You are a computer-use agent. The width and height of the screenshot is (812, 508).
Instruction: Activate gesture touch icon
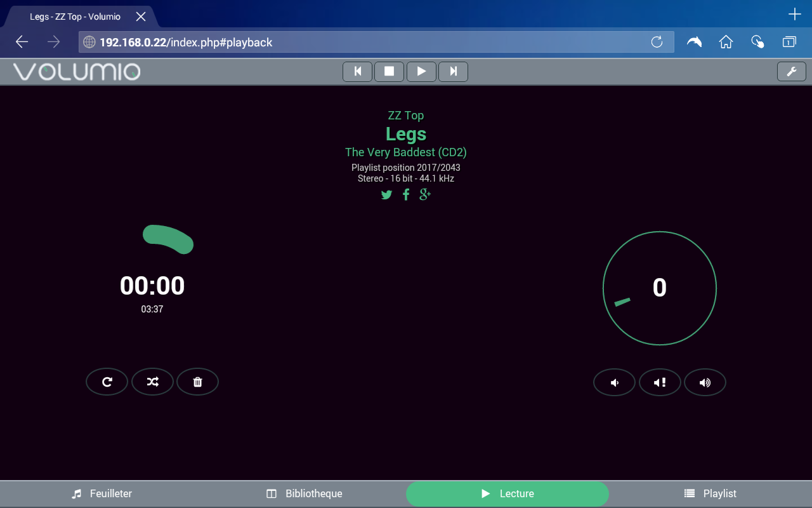coord(757,42)
